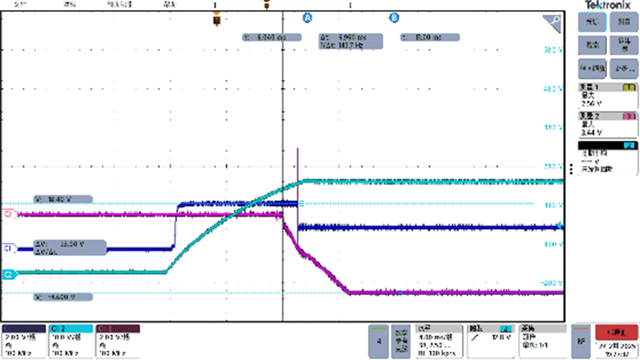Click the red Stopped run/stop button
Screen dimensions: 640x360
tap(617, 333)
